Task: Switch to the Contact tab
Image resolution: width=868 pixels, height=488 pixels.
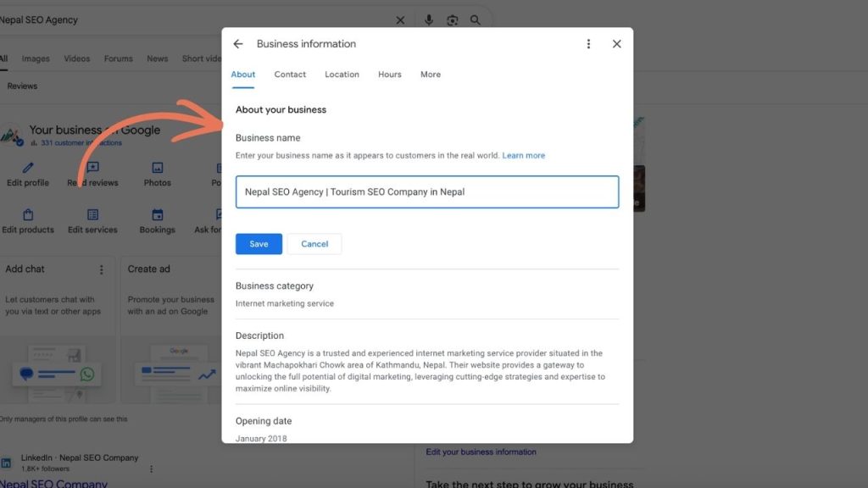Action: coord(290,75)
